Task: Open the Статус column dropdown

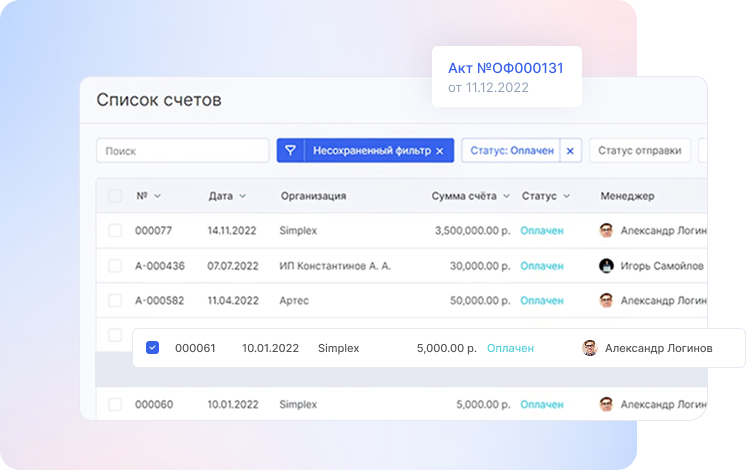Action: (x=566, y=196)
